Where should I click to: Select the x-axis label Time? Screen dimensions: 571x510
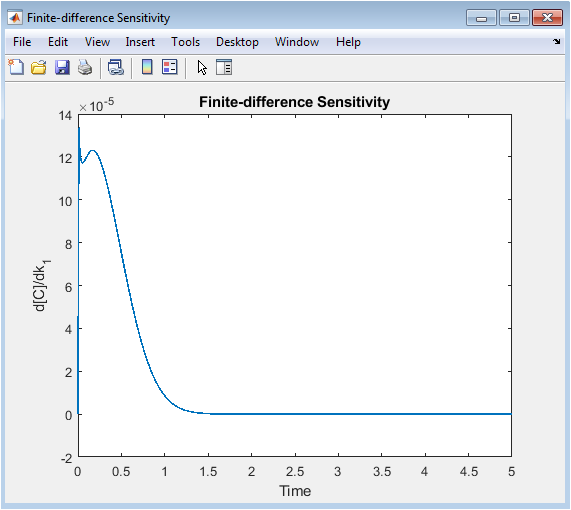tap(295, 491)
